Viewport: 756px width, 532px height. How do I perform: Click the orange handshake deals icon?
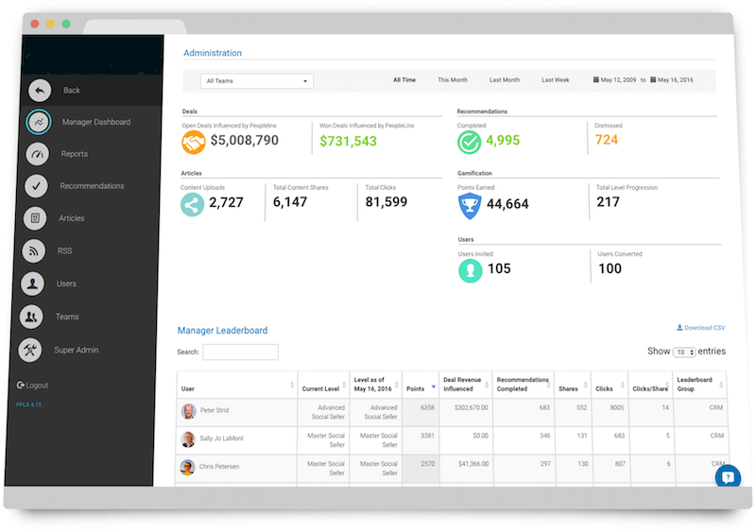point(194,143)
